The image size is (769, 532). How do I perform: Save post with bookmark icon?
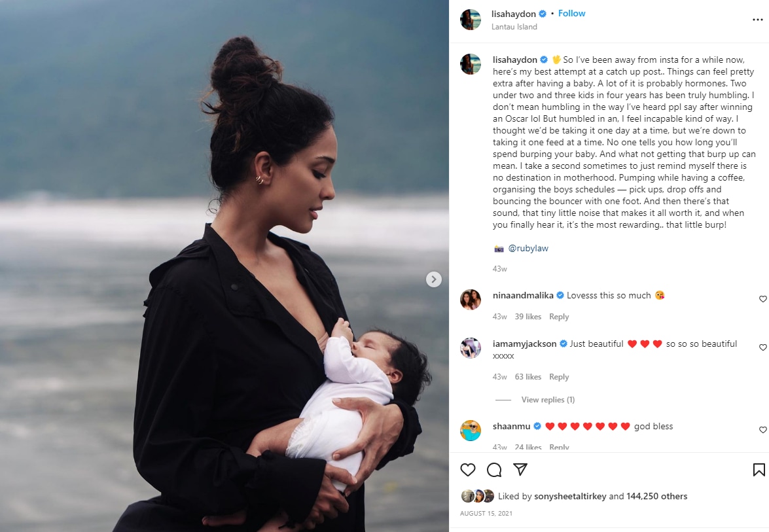(x=759, y=470)
